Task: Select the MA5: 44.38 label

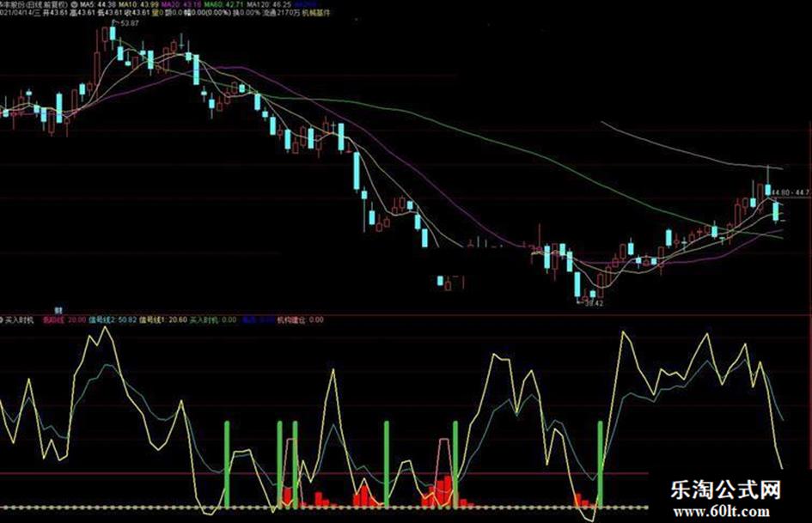Action: coord(98,4)
